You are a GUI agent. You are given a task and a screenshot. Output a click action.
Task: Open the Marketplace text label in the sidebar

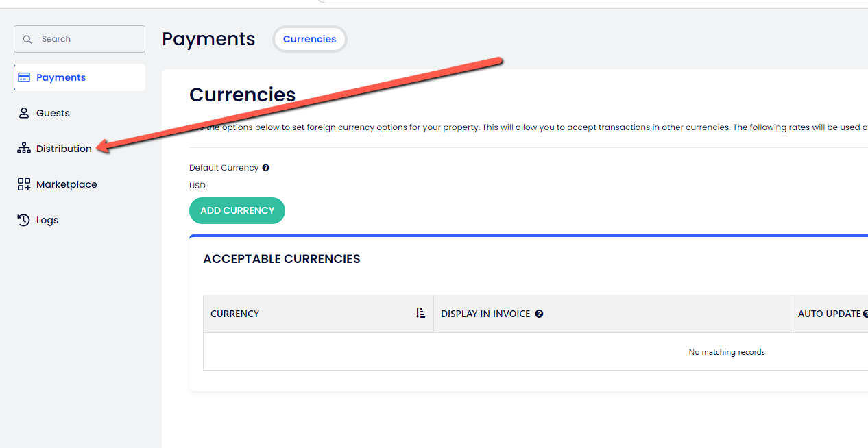(67, 184)
